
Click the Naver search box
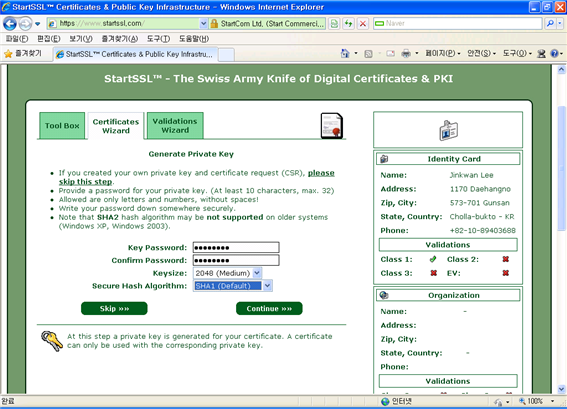pyautogui.click(x=457, y=24)
